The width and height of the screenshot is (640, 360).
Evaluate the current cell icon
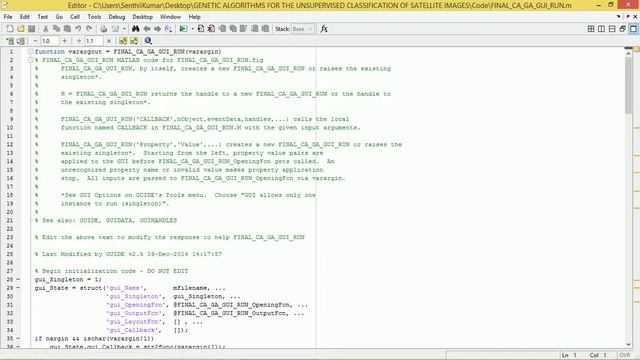click(x=10, y=41)
